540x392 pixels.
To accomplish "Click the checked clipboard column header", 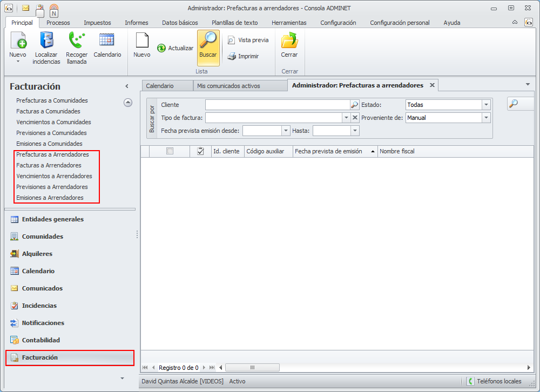I will click(200, 151).
